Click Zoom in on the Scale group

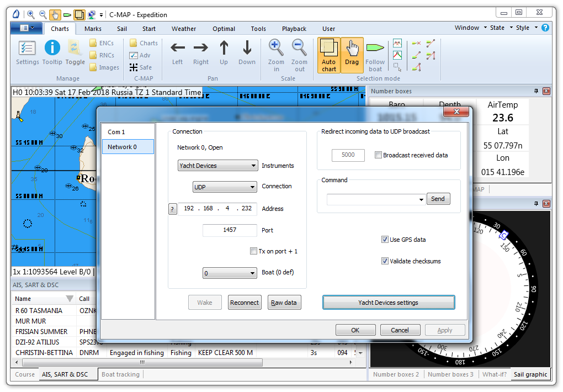click(x=276, y=56)
